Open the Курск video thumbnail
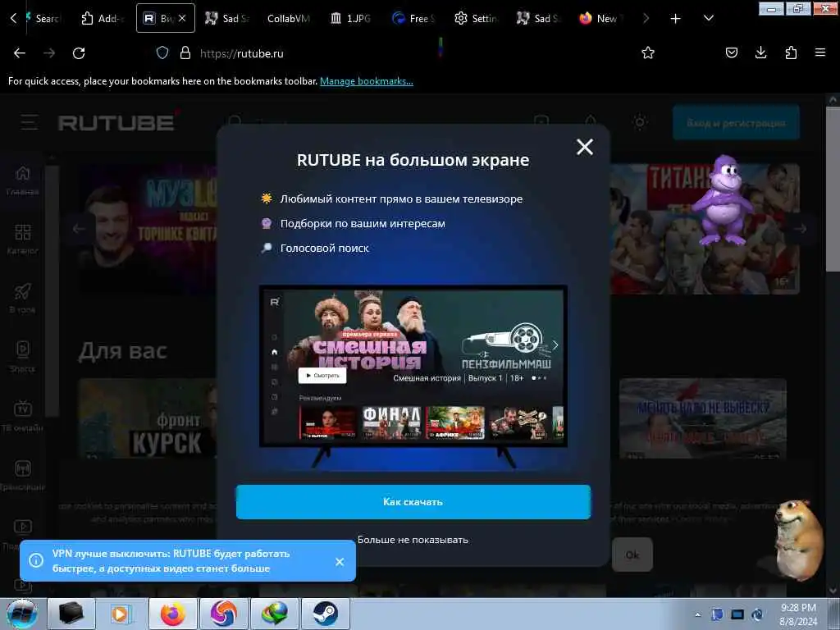Image resolution: width=840 pixels, height=630 pixels. click(148, 418)
